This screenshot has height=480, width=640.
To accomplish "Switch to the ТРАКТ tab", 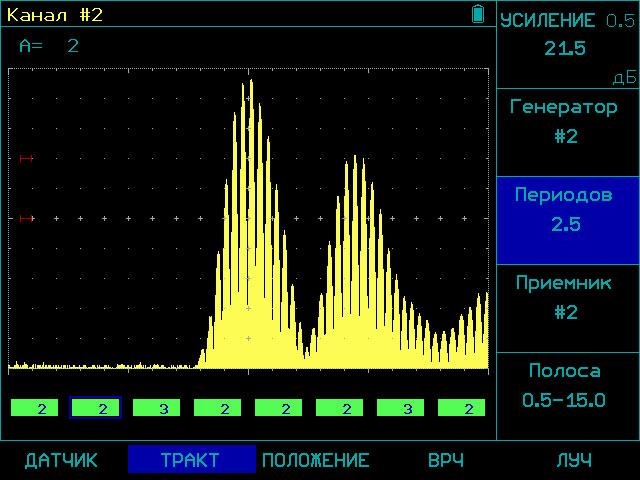I will (x=190, y=461).
